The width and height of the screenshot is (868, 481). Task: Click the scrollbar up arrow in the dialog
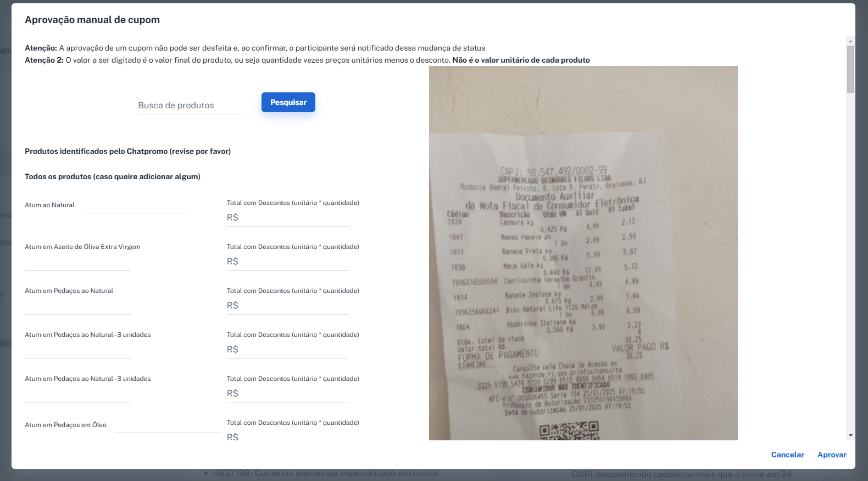(850, 41)
